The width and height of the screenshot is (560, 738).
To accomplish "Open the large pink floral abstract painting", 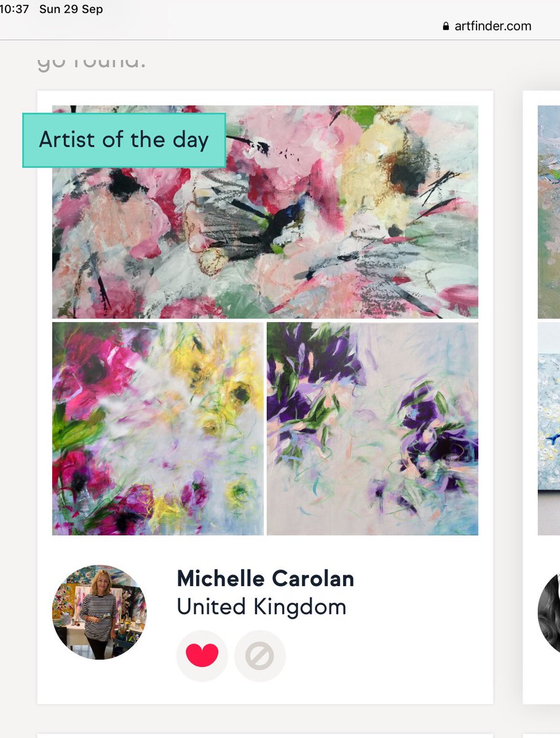I will tap(265, 212).
